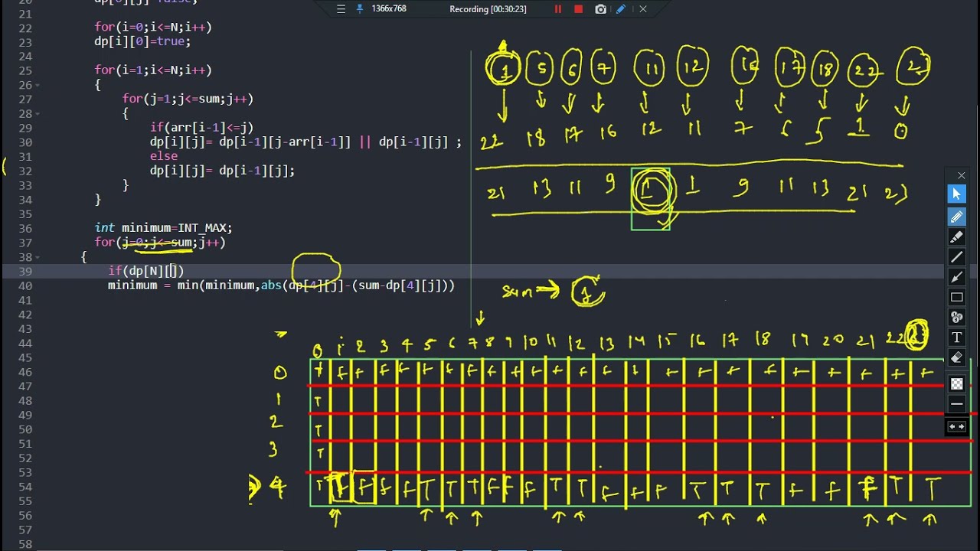Click code line 'for(j=1;j<=sum;j++)'
Screen dimensions: 980x551
[x=188, y=99]
